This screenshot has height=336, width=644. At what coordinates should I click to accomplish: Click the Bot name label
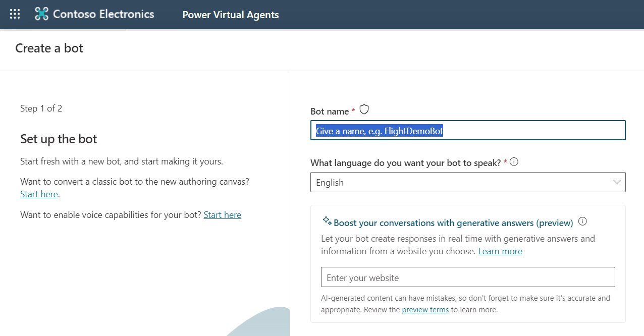330,111
